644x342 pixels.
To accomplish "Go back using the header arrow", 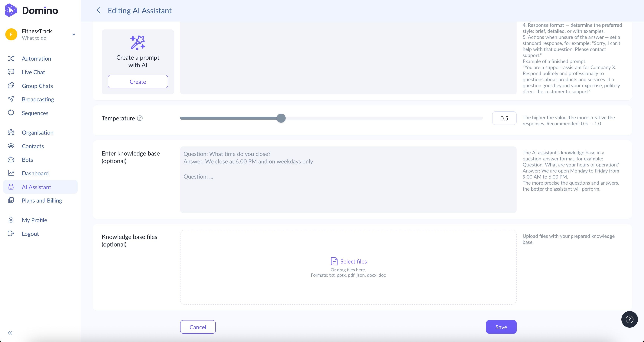I will pyautogui.click(x=99, y=11).
